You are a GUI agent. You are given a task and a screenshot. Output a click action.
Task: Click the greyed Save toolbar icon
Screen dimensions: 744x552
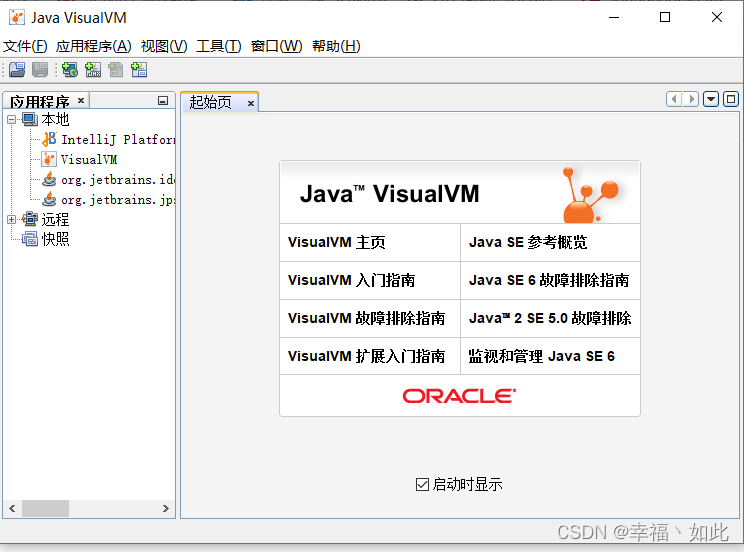click(40, 70)
